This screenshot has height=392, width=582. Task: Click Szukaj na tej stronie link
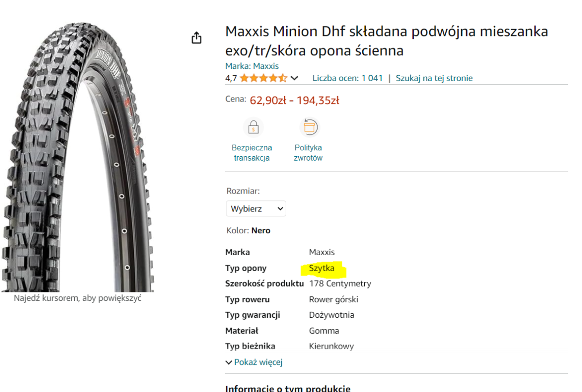click(x=434, y=78)
